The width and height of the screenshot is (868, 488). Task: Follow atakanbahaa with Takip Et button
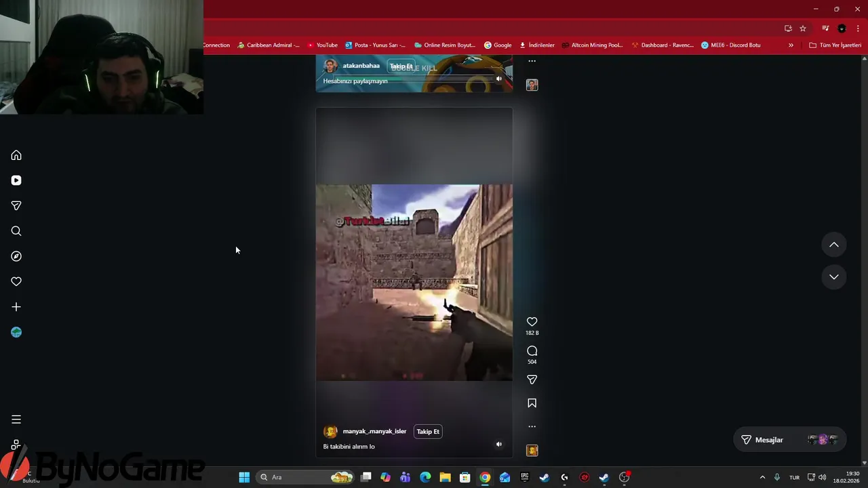click(x=401, y=66)
